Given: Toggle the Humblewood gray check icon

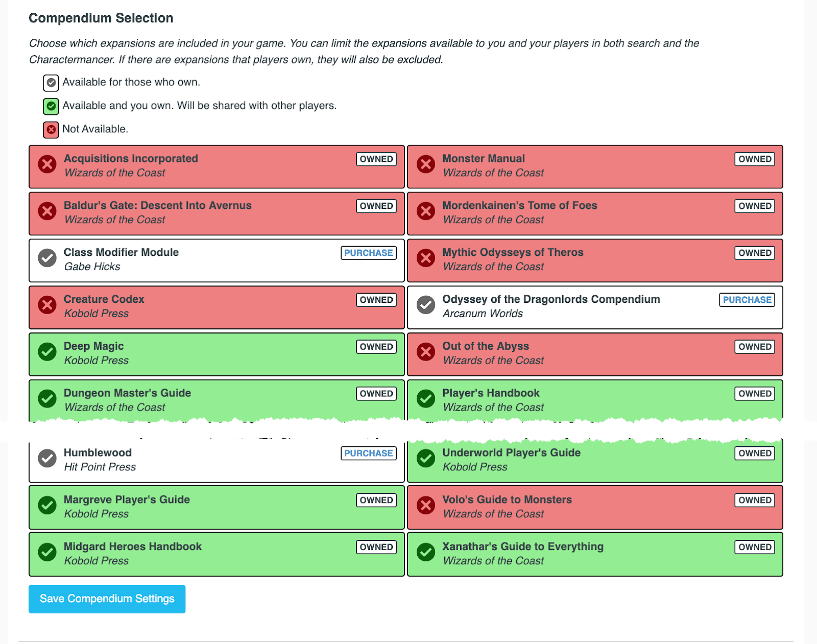Looking at the screenshot, I should pyautogui.click(x=47, y=459).
